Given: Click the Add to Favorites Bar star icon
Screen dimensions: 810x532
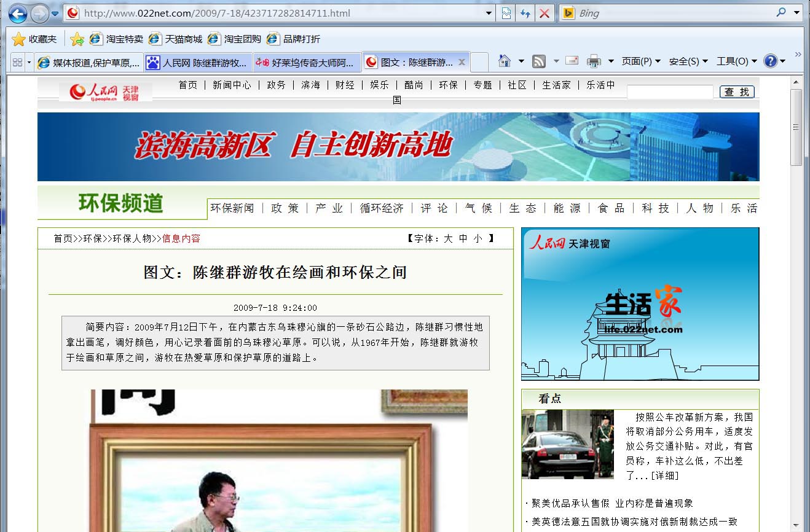Looking at the screenshot, I should (x=77, y=39).
